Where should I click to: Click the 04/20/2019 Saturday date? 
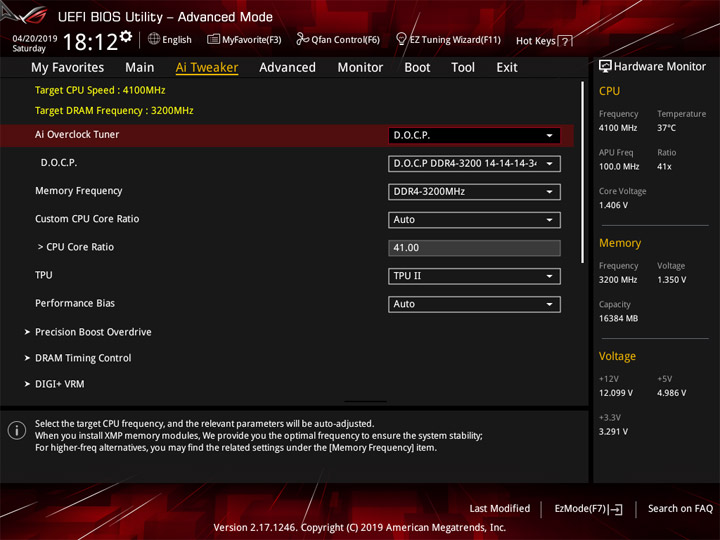[x=34, y=43]
